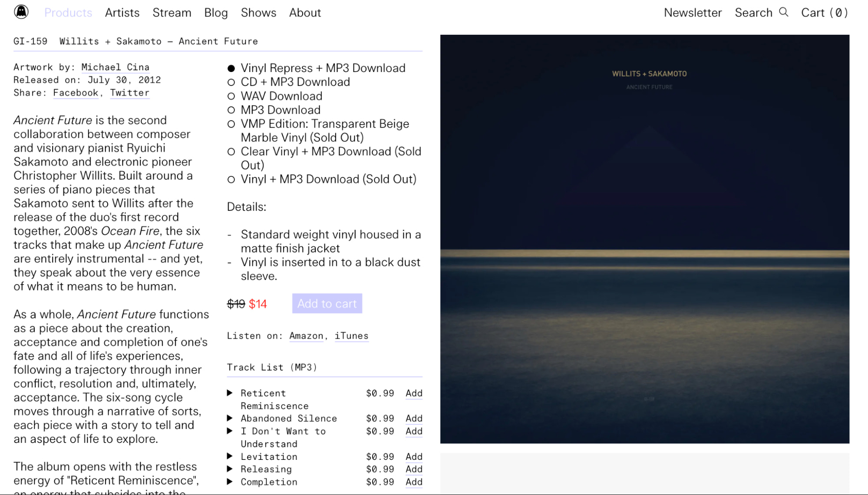868x495 pixels.
Task: Select CD + MP3 Download option
Action: [231, 82]
